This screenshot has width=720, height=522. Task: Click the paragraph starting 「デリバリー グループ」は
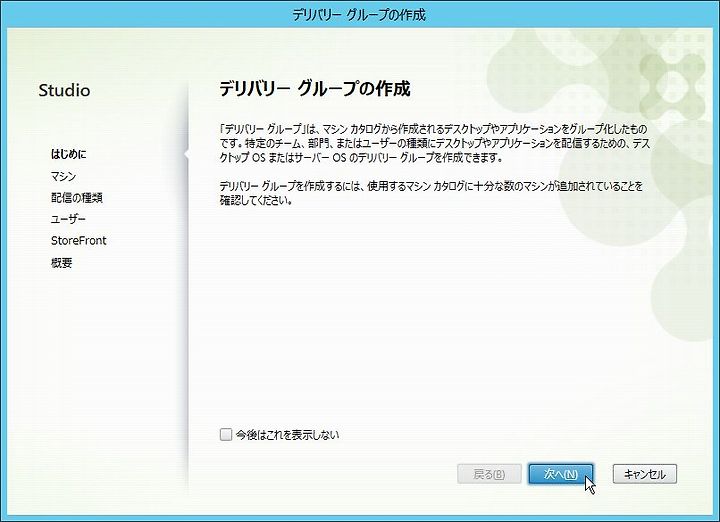point(434,143)
